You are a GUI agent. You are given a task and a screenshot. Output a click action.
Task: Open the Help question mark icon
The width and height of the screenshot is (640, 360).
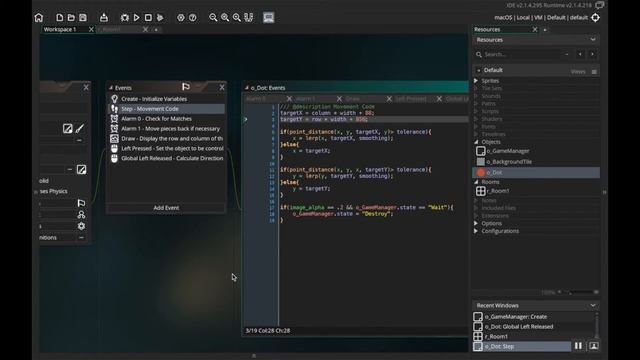[x=193, y=18]
